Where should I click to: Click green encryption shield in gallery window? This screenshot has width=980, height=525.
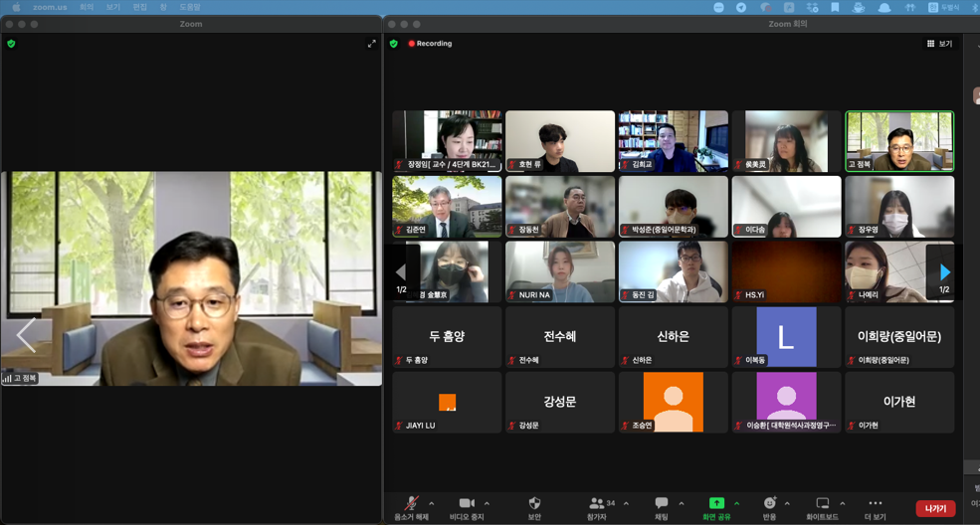pyautogui.click(x=394, y=44)
